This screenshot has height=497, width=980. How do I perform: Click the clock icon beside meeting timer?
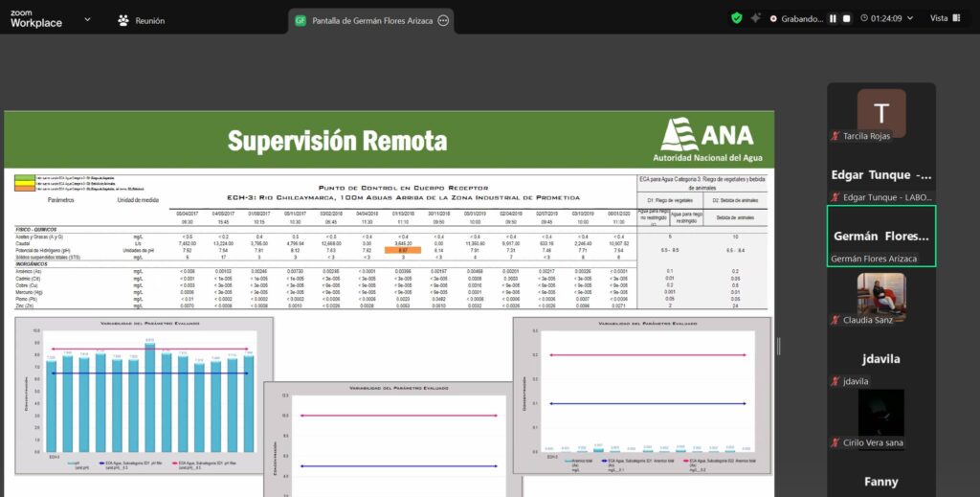pyautogui.click(x=865, y=19)
